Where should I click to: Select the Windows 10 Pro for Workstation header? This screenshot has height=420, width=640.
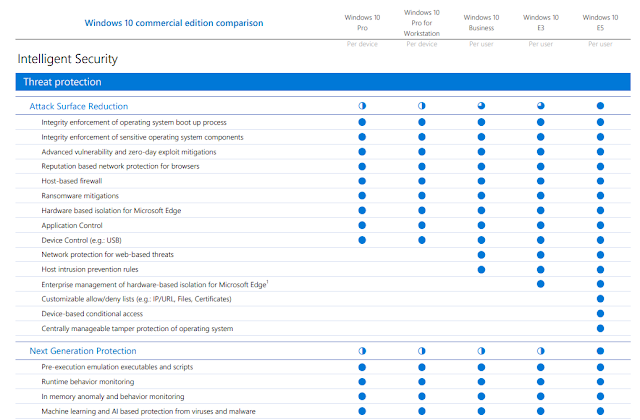pos(422,23)
